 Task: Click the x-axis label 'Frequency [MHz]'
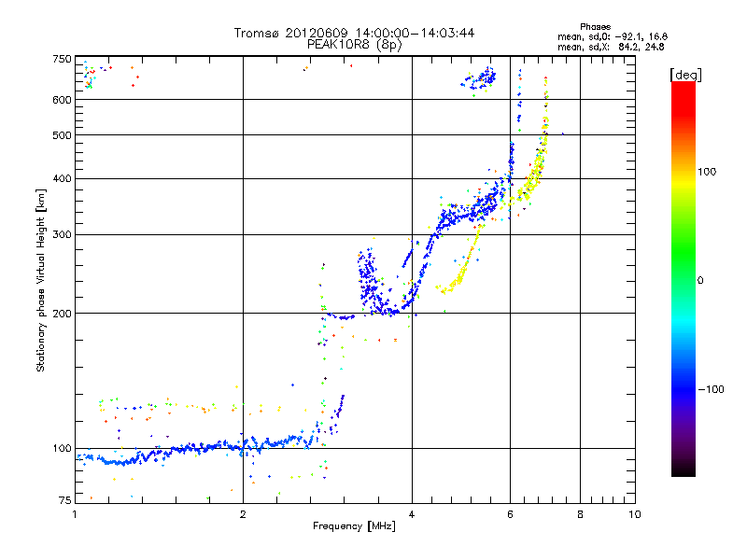pyautogui.click(x=354, y=526)
